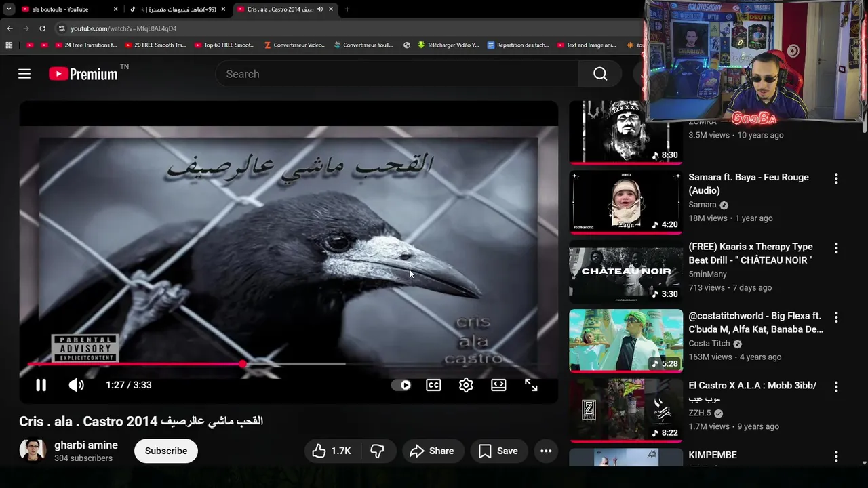Open gharbi amine channel avatar
The width and height of the screenshot is (868, 488).
pyautogui.click(x=33, y=451)
